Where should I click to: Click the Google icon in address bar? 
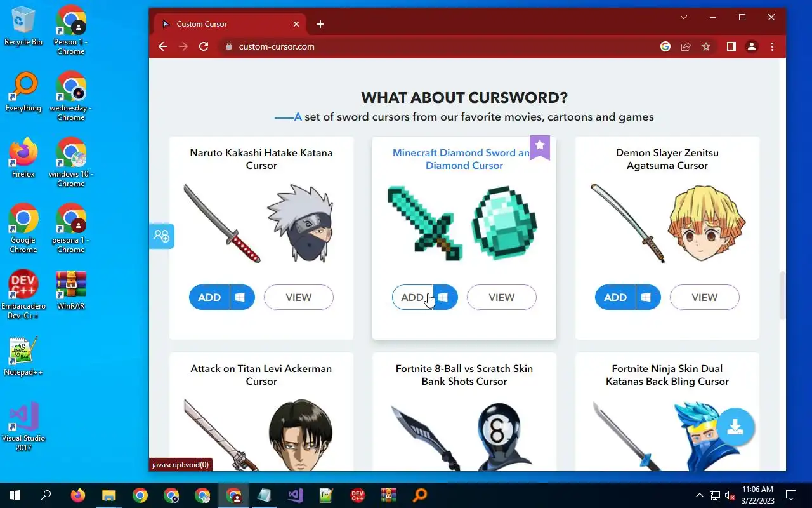pyautogui.click(x=665, y=46)
